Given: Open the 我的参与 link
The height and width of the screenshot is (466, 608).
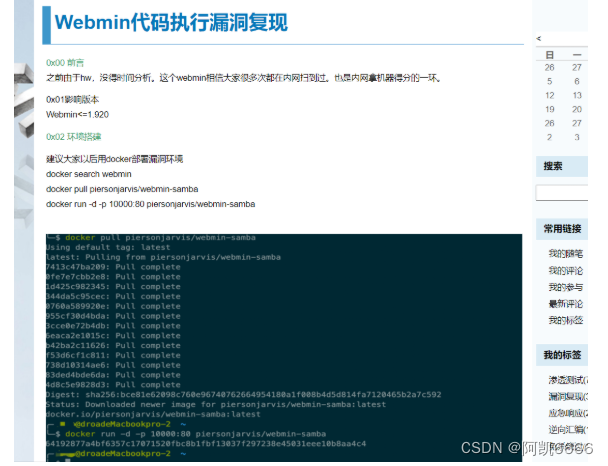Looking at the screenshot, I should click(566, 287).
